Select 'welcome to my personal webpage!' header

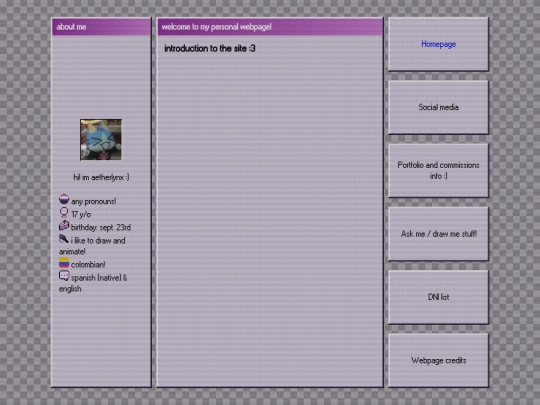[270, 27]
